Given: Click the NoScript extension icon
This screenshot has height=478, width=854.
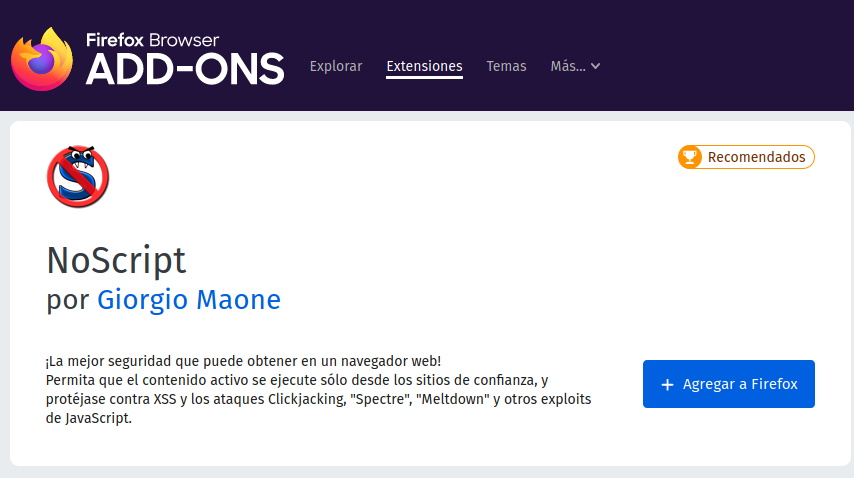Looking at the screenshot, I should [78, 176].
